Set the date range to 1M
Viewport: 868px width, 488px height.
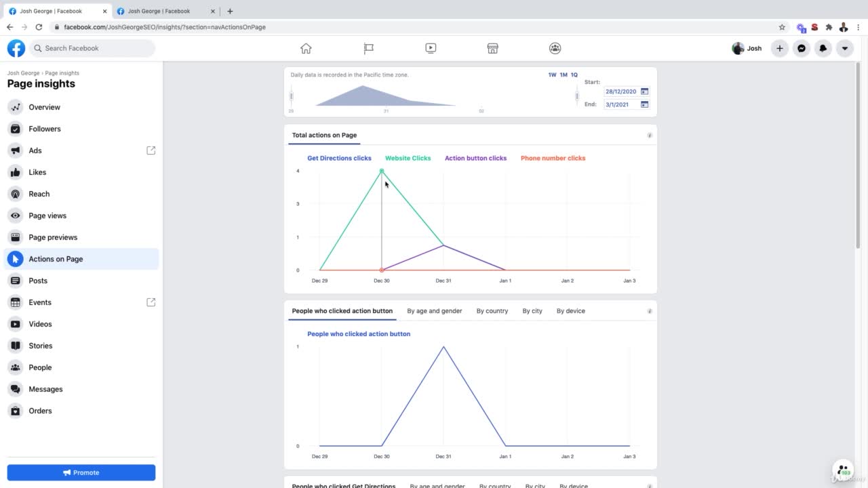coord(563,75)
